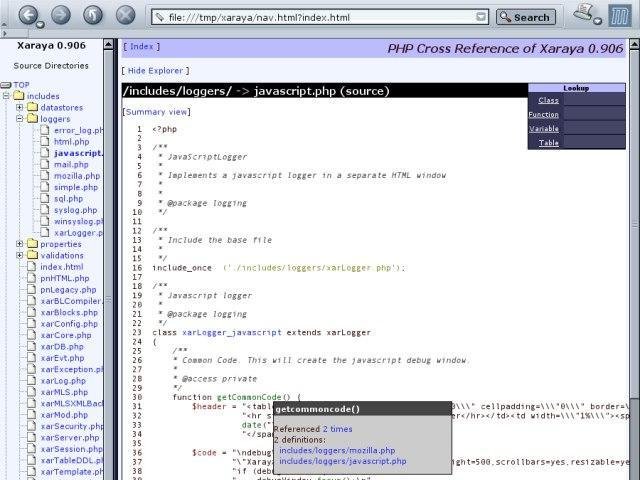Screen dimensions: 640x480
Task: Expand the properties folder
Action: 19,244
